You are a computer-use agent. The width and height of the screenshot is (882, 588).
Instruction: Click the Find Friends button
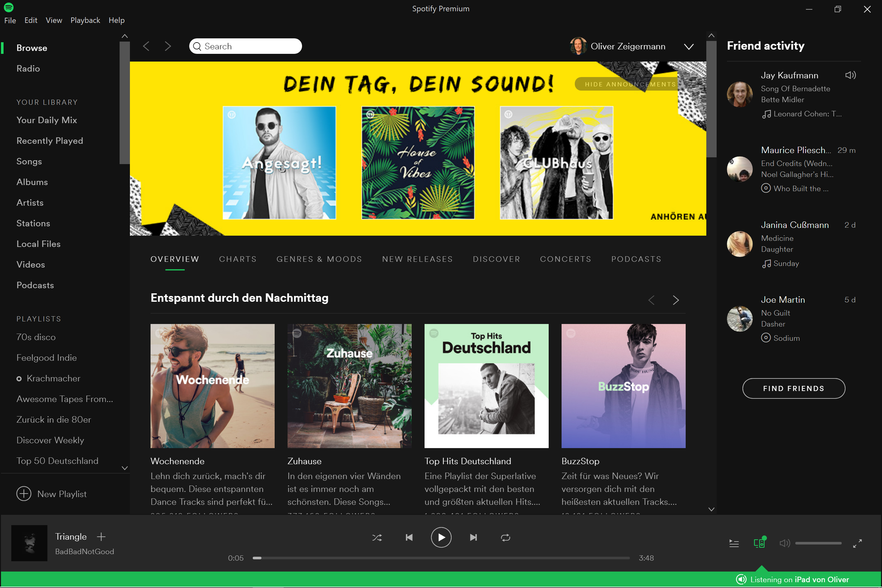click(793, 388)
